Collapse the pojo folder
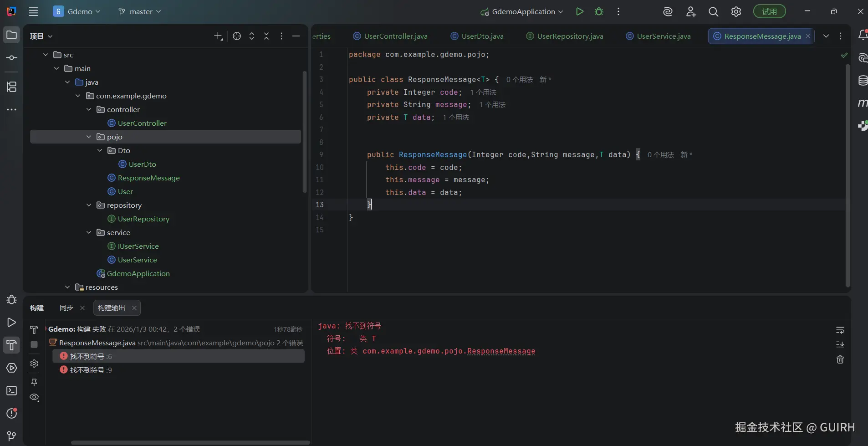 (x=89, y=137)
